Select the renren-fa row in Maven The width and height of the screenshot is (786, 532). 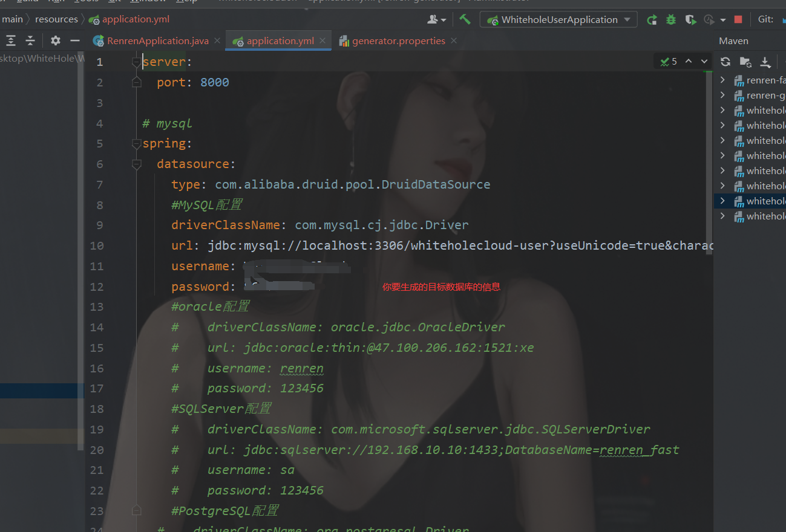750,80
